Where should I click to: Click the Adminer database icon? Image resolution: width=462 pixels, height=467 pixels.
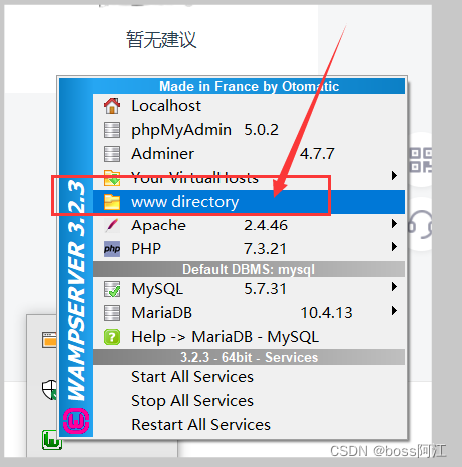pos(112,154)
